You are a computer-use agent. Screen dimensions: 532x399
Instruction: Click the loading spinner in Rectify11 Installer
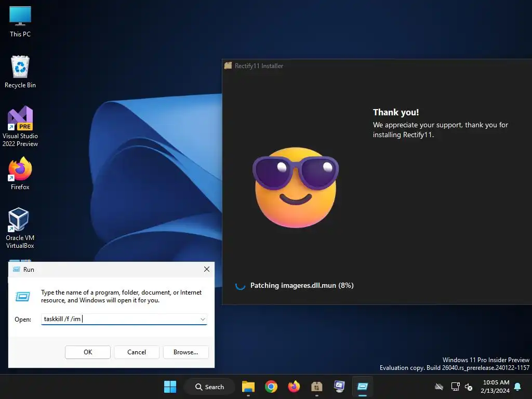[x=240, y=286]
